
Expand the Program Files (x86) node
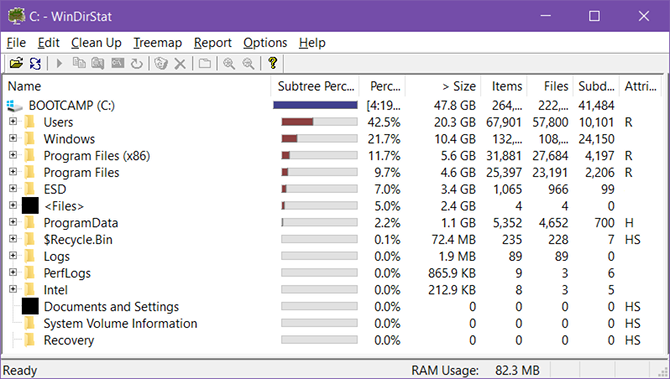[x=13, y=155]
